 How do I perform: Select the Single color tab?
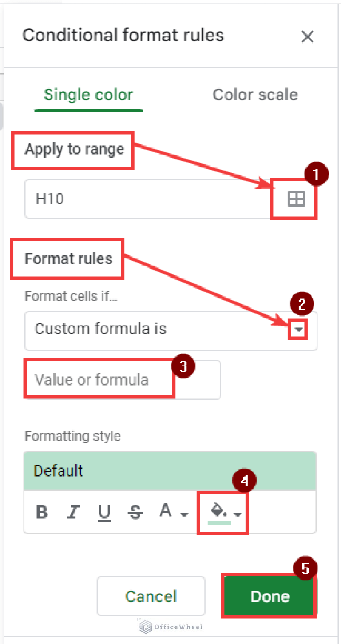click(x=88, y=94)
